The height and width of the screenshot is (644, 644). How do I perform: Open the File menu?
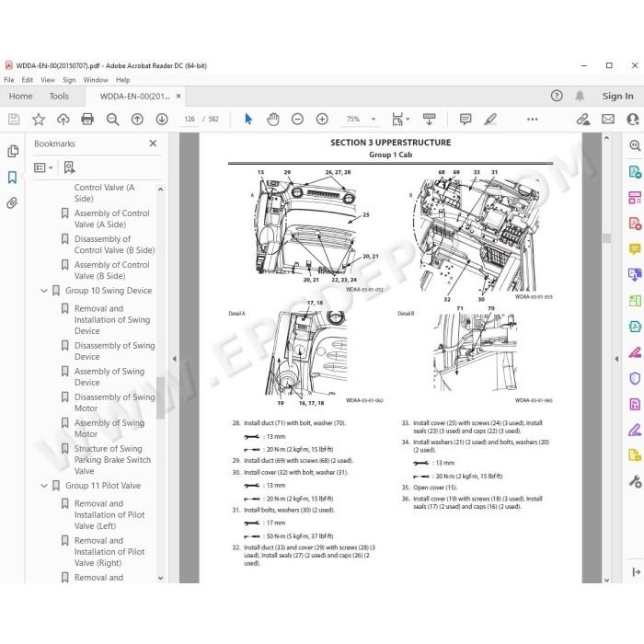pyautogui.click(x=9, y=80)
